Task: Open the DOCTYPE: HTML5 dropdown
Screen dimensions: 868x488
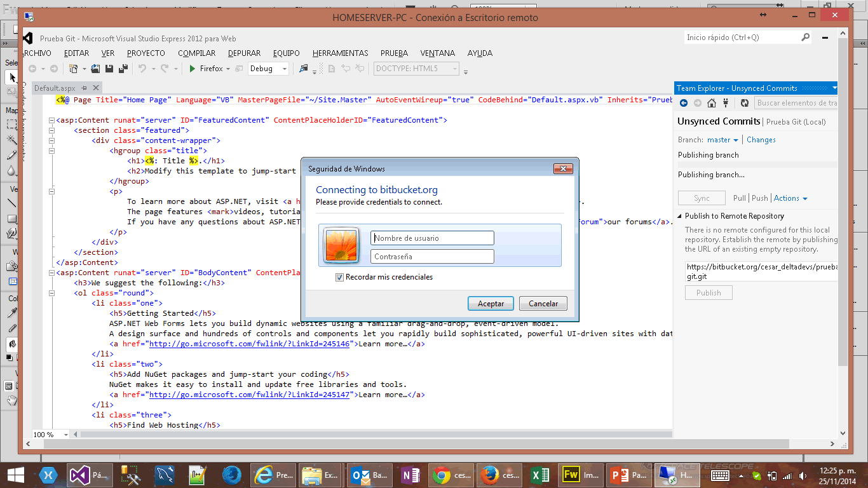Action: point(416,69)
